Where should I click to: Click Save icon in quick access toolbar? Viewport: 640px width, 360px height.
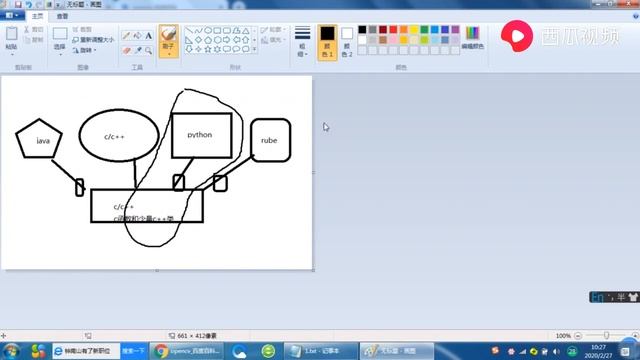[x=18, y=4]
